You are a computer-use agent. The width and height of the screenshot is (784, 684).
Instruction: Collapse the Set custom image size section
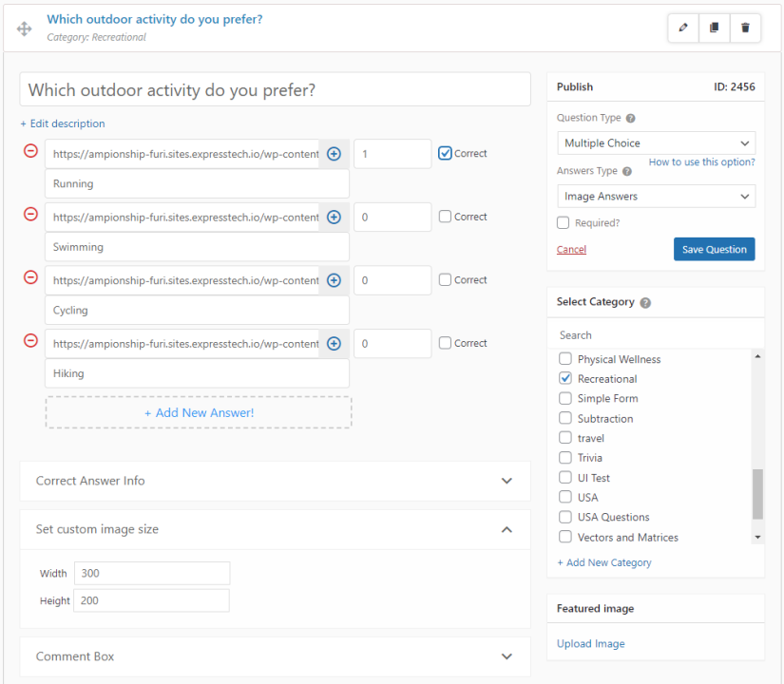507,530
